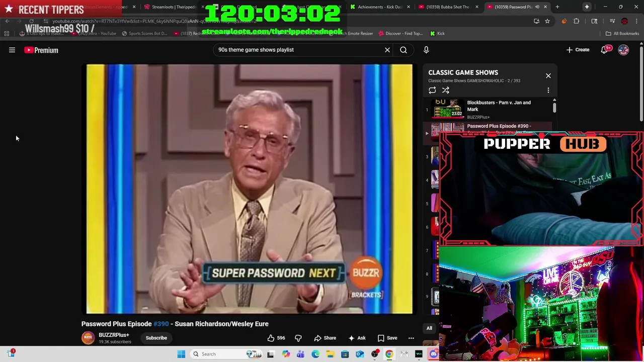Open BUZZRPlus+ channel avatar

pos(88,338)
